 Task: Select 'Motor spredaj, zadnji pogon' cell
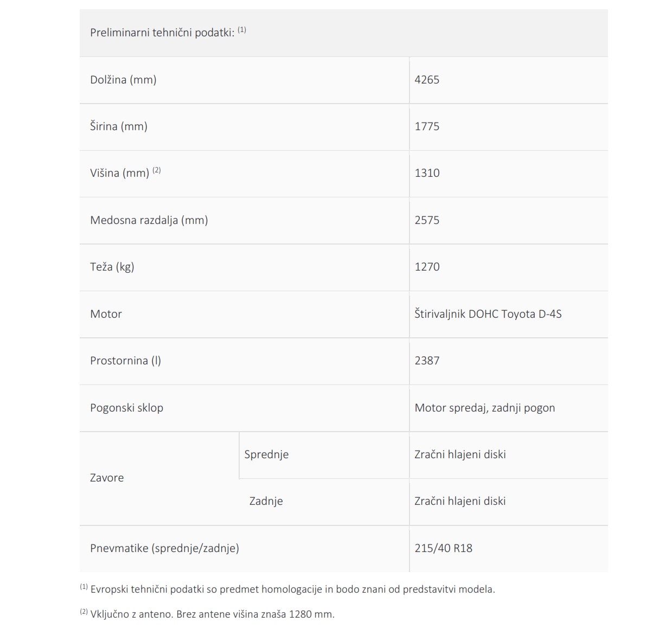pyautogui.click(x=485, y=408)
